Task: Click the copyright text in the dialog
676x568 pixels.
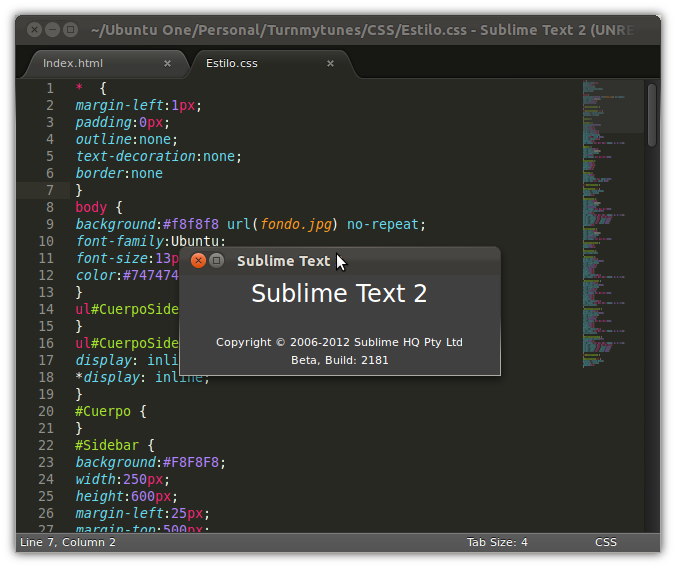Action: [339, 342]
